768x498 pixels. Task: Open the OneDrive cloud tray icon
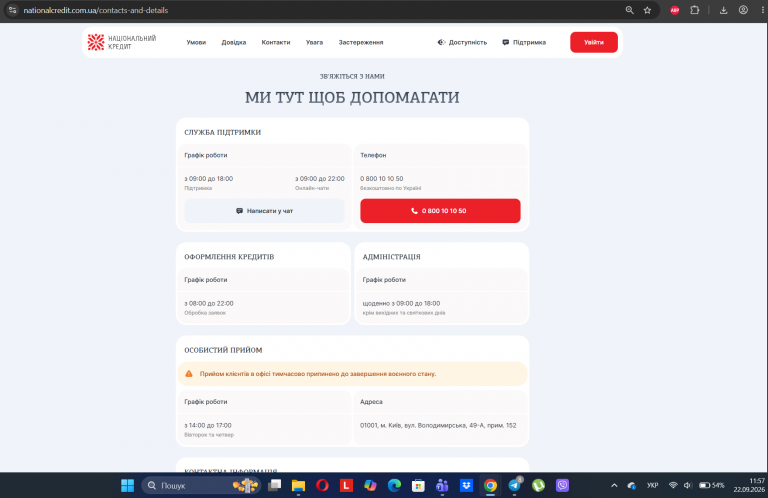(x=632, y=485)
